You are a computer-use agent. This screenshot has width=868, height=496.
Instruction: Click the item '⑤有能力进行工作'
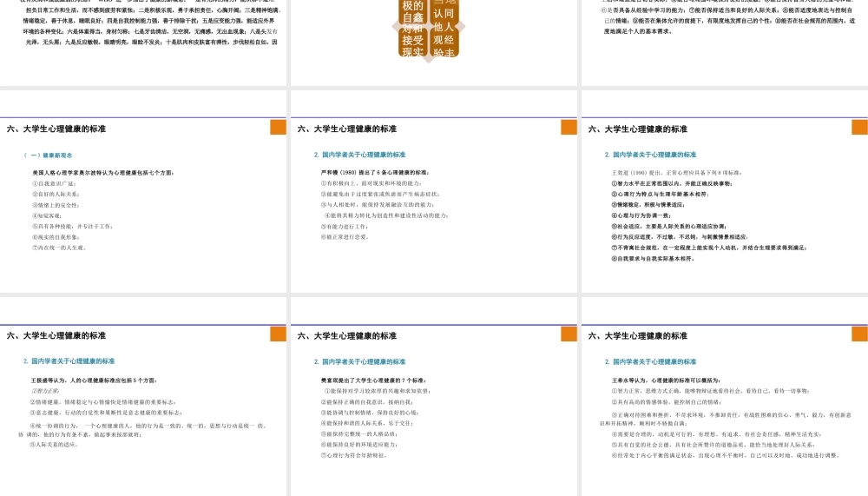coord(345,226)
